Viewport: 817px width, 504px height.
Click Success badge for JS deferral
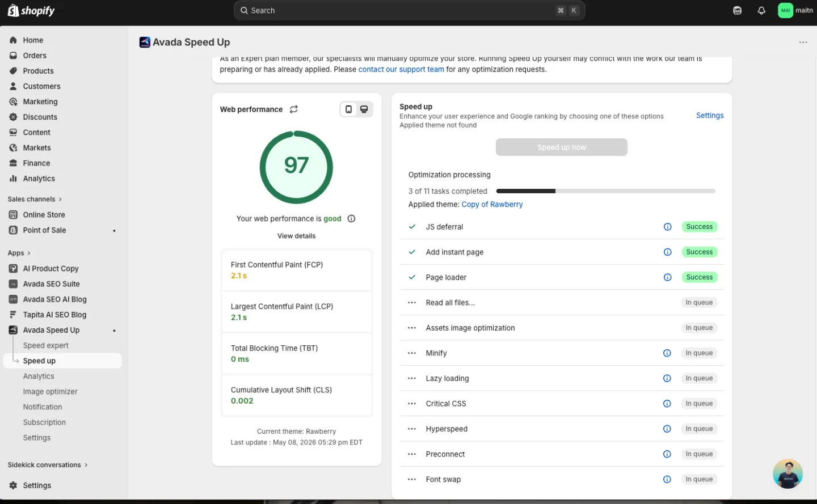click(699, 227)
